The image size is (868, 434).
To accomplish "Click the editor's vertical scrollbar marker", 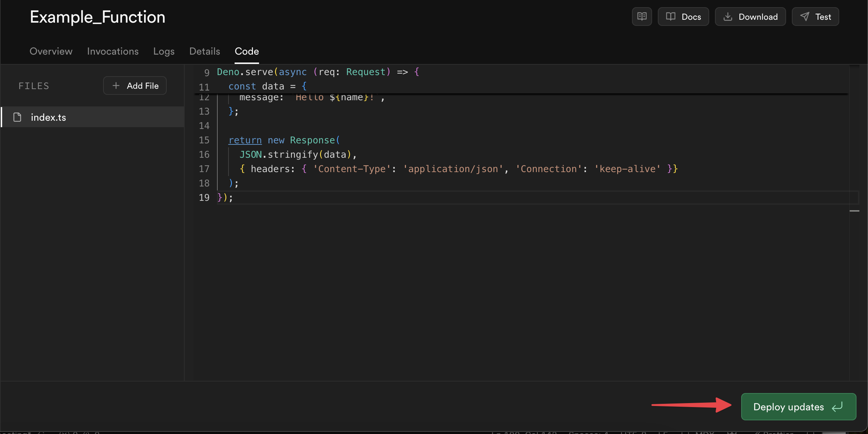I will pos(854,211).
